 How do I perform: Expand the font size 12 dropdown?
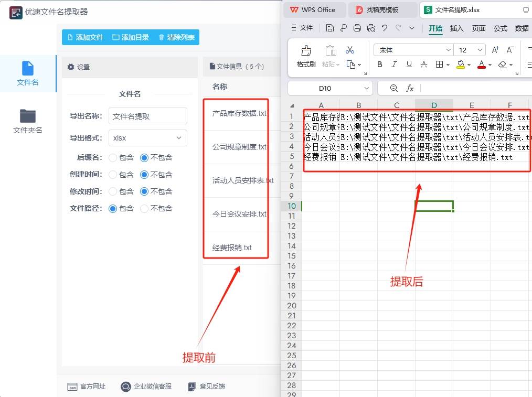479,49
